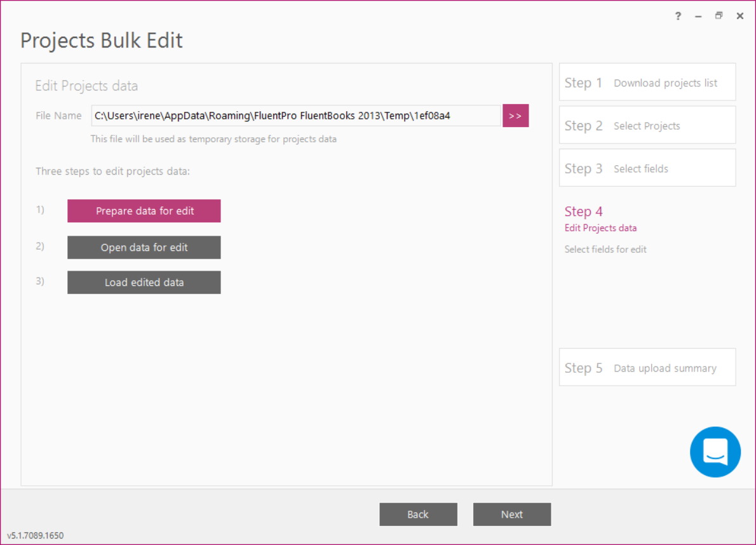
Task: Open the help via the question mark icon
Action: (x=678, y=16)
